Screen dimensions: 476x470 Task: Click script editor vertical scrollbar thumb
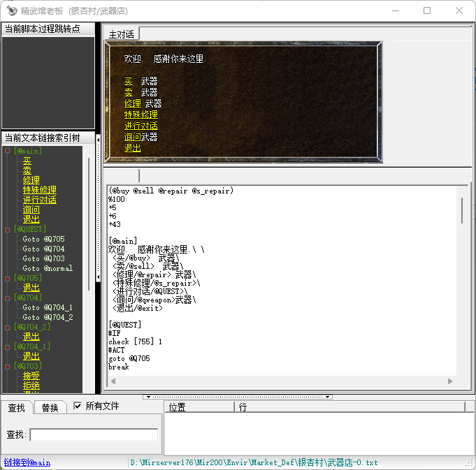coord(462,210)
